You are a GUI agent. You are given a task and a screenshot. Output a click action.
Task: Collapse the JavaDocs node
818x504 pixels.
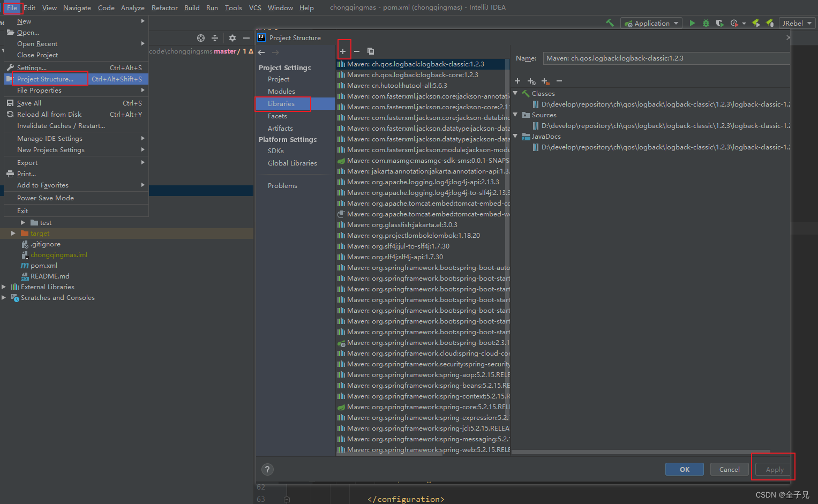click(515, 136)
